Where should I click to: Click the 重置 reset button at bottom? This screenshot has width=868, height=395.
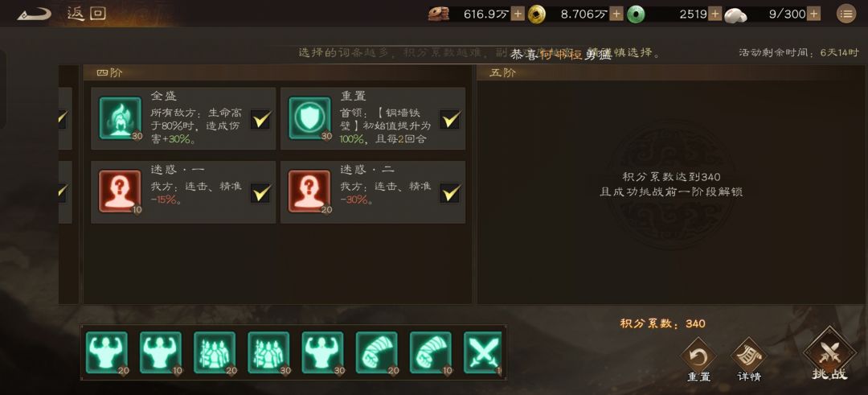(698, 360)
